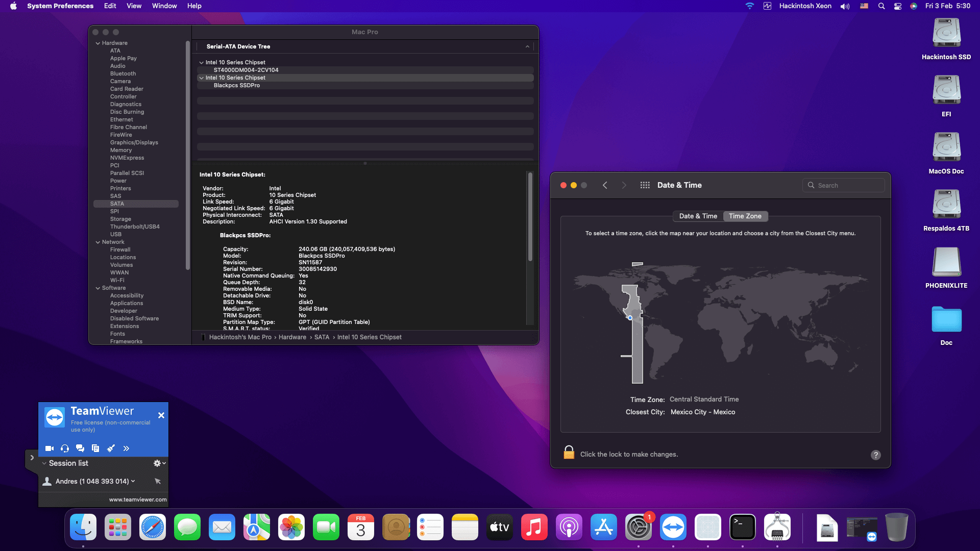The width and height of the screenshot is (980, 551).
Task: Open Spotlight search in menu bar
Action: pos(881,6)
